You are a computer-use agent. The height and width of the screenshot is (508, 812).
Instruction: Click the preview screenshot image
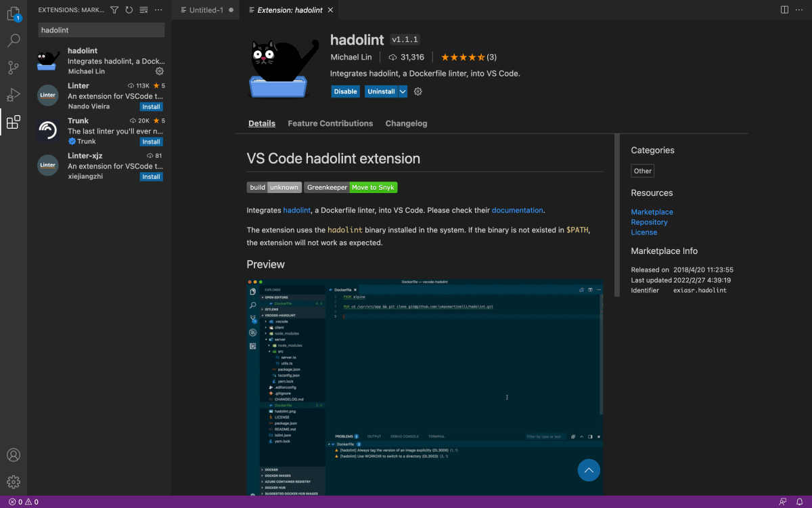click(x=425, y=387)
